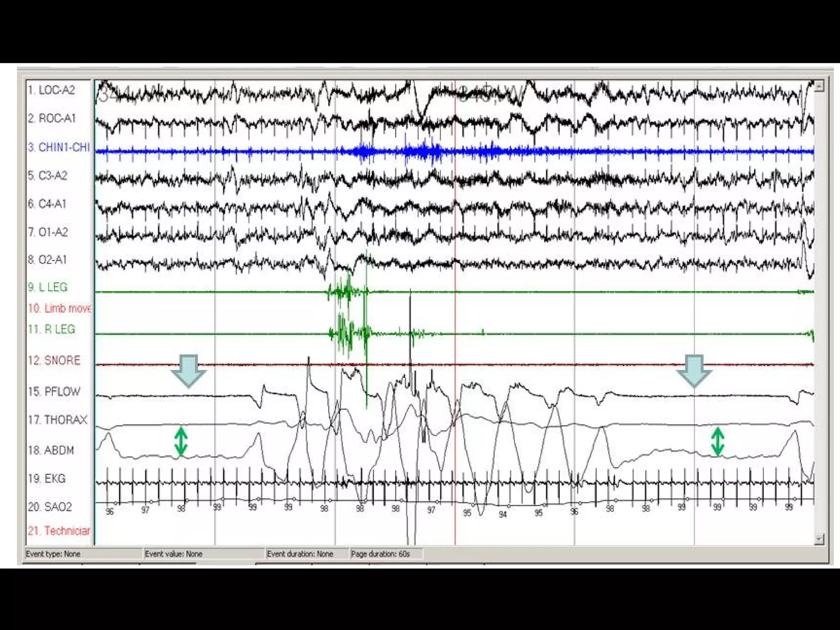Select the 17. THORAX channel label
Image resolution: width=840 pixels, height=630 pixels.
point(57,420)
